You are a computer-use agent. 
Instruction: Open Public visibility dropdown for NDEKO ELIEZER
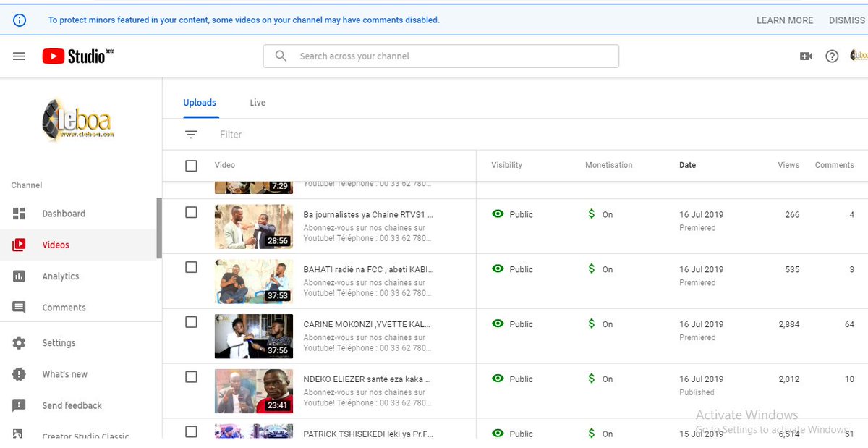pos(521,379)
